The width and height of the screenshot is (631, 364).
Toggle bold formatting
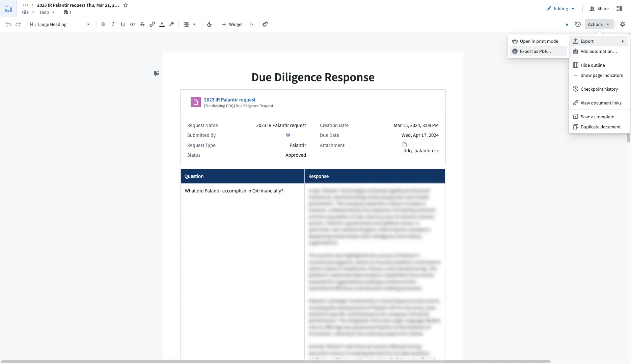(103, 24)
